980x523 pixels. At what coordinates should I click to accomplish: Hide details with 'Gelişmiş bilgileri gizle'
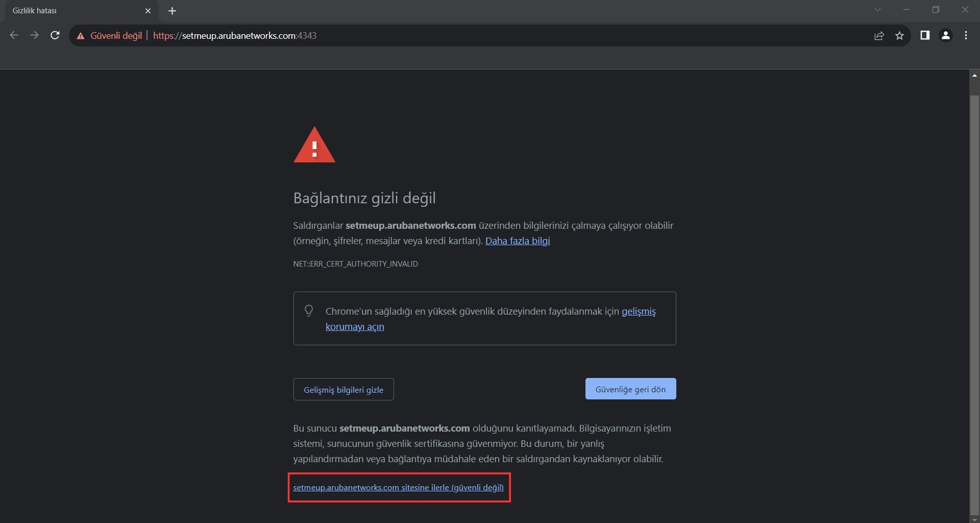pos(344,390)
